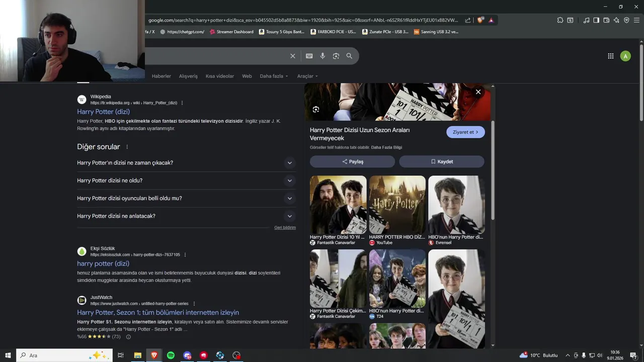Viewport: 644px width, 362px height.
Task: Open the T24 HBO'nun Harry Potter thumbnail
Action: click(397, 279)
